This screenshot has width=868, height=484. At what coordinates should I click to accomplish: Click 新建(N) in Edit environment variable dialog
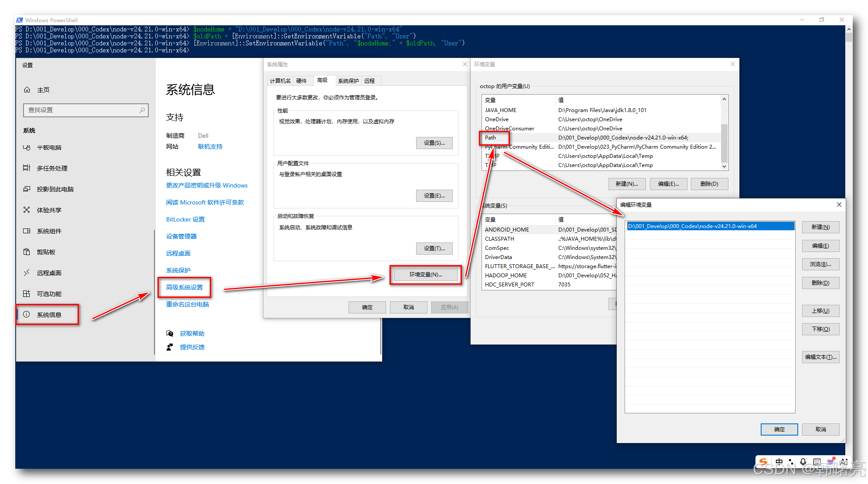(820, 227)
